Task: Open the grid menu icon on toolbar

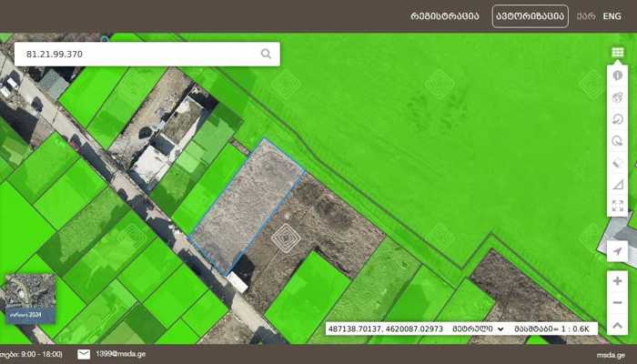Action: [618, 54]
